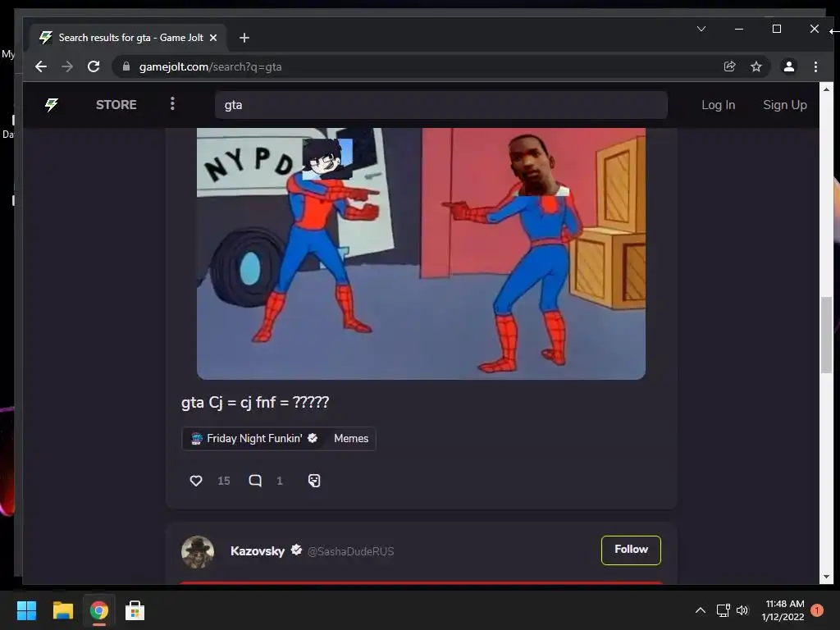Reload the Game Jolt page
Viewport: 840px width, 630px height.
94,66
